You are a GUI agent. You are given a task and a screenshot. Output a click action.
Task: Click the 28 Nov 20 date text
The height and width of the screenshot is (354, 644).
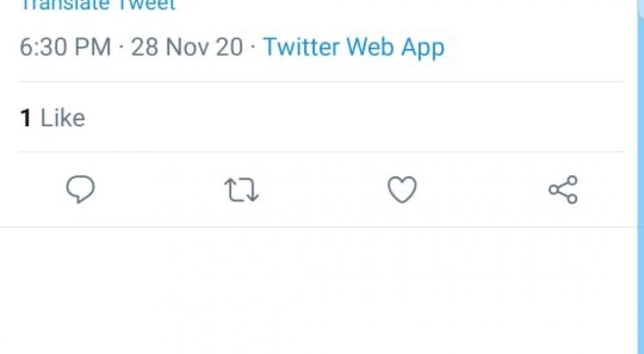tap(187, 48)
